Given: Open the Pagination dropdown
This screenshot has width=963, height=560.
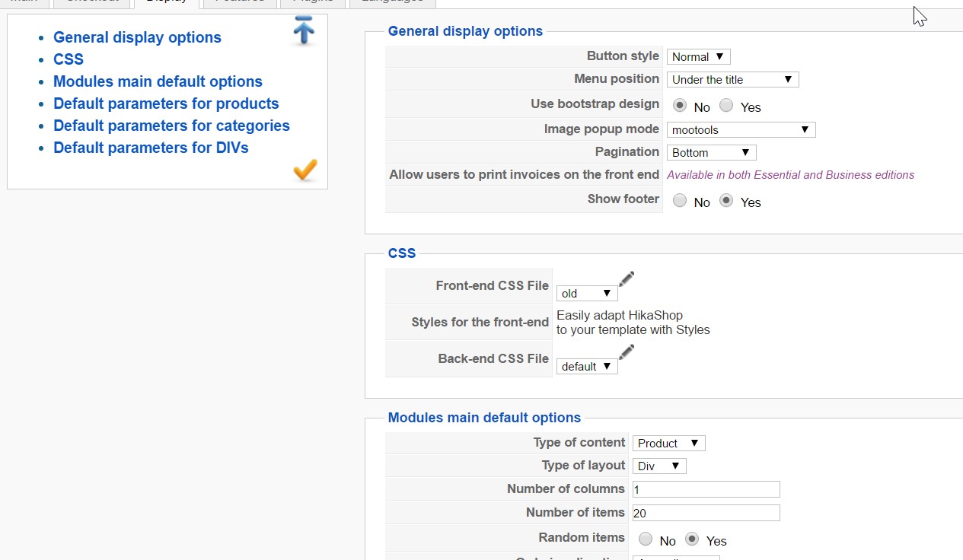Looking at the screenshot, I should tap(711, 153).
